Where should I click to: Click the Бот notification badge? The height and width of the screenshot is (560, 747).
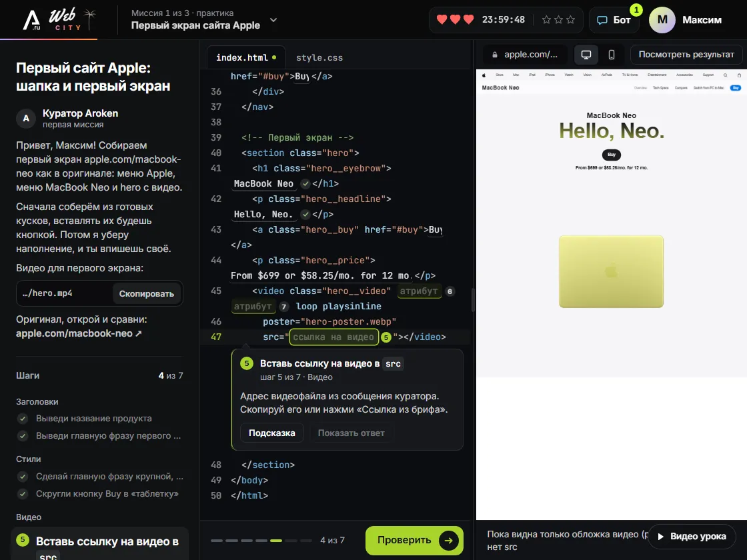click(x=636, y=9)
